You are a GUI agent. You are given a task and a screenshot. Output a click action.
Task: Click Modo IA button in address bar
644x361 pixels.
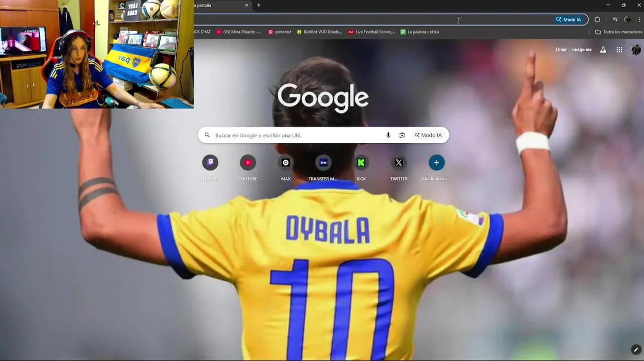pos(569,20)
